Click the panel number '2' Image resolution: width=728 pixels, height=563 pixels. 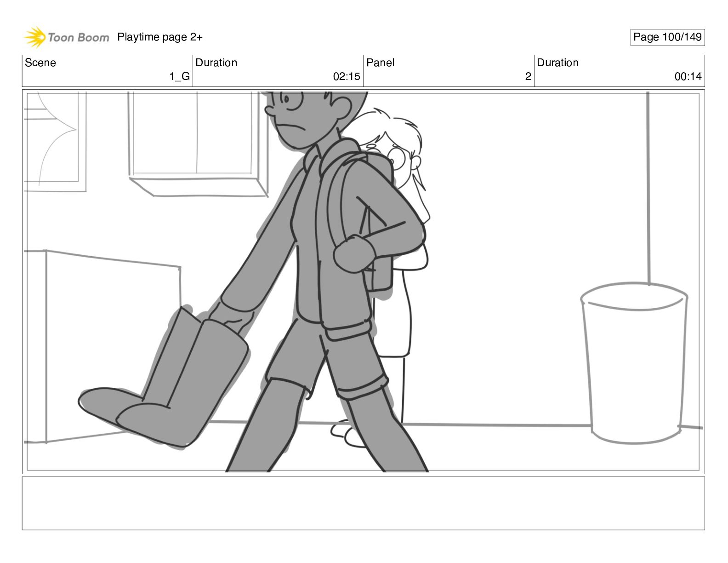pos(528,77)
